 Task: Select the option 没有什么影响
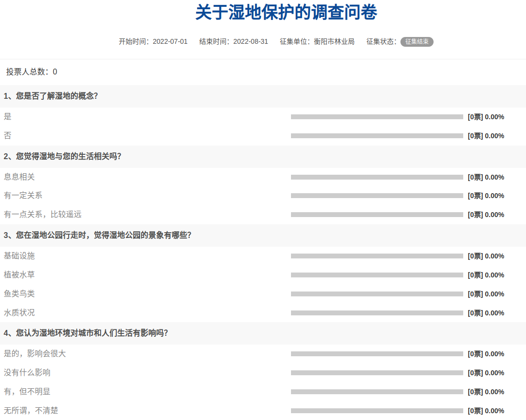pyautogui.click(x=27, y=373)
